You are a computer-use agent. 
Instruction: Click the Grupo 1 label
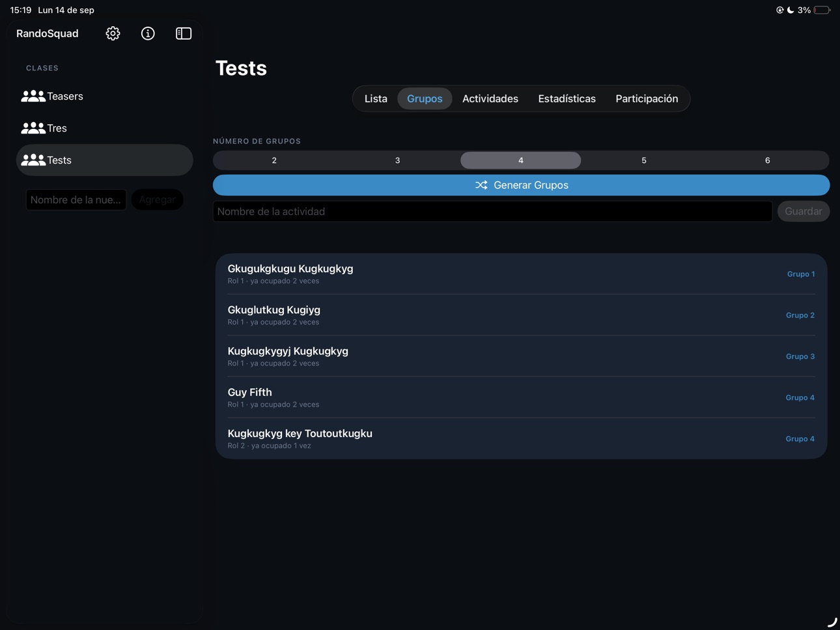point(801,274)
